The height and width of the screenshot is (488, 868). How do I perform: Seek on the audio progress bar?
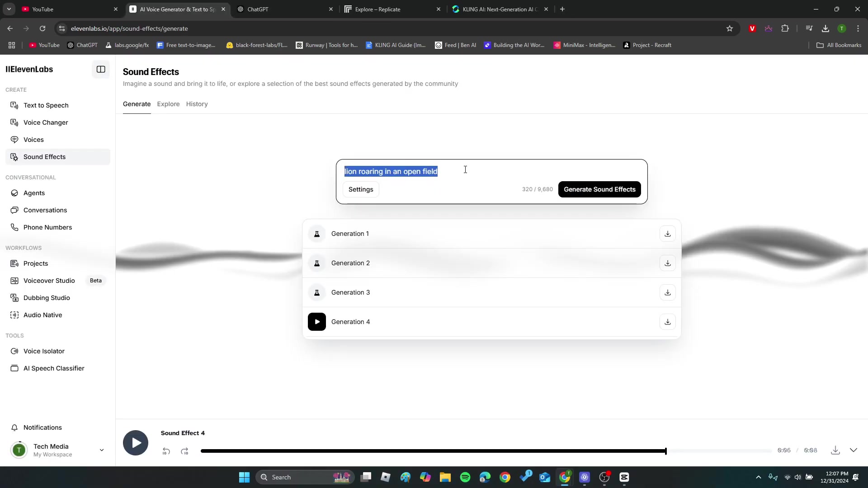pyautogui.click(x=486, y=451)
